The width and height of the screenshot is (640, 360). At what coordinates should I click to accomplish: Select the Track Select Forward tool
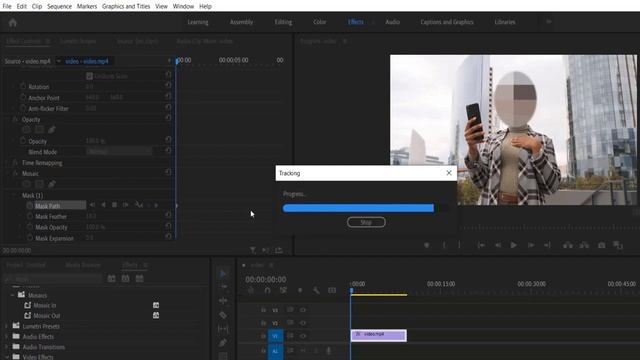224,287
